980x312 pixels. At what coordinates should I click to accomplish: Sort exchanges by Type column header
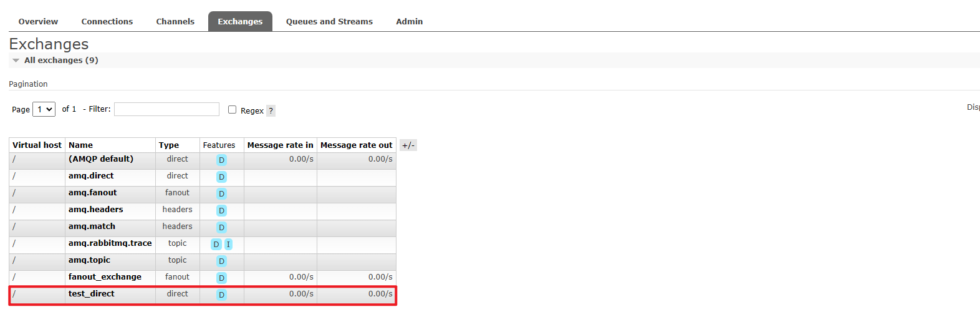169,145
